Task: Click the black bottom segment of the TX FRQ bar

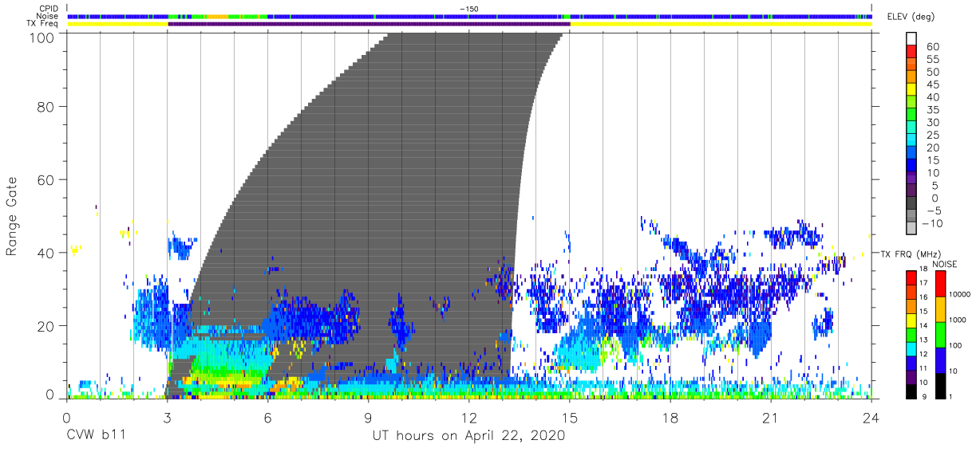Action: tap(911, 391)
